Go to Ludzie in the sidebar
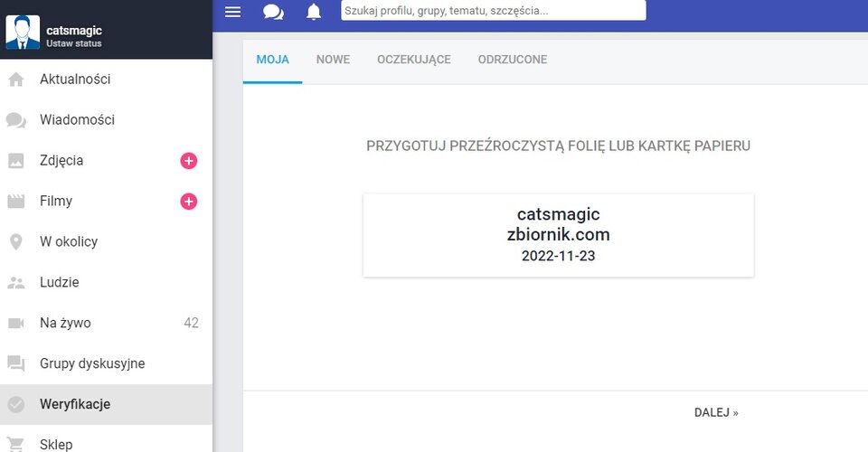The width and height of the screenshot is (868, 452). pos(60,283)
